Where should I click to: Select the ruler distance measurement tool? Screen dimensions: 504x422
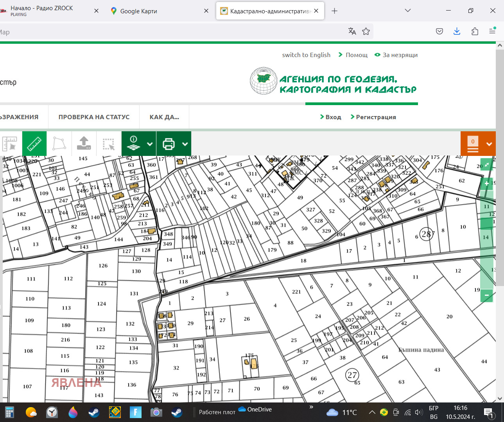point(34,143)
